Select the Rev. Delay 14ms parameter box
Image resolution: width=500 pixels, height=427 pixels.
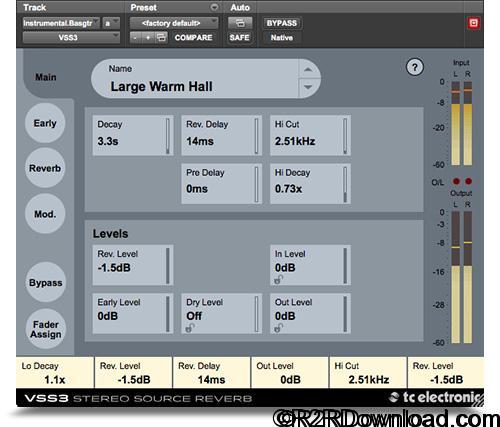(221, 135)
